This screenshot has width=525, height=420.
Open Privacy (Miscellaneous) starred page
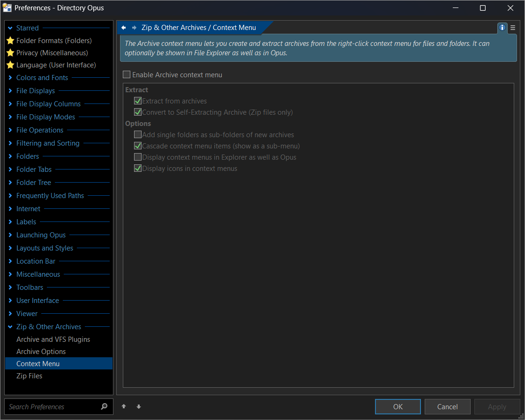tap(52, 53)
